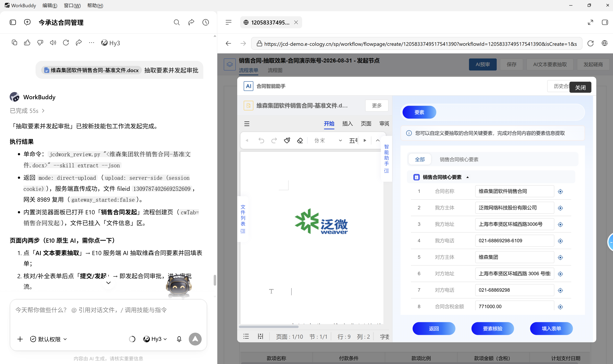Locate 合同名称 value in document

(560, 192)
